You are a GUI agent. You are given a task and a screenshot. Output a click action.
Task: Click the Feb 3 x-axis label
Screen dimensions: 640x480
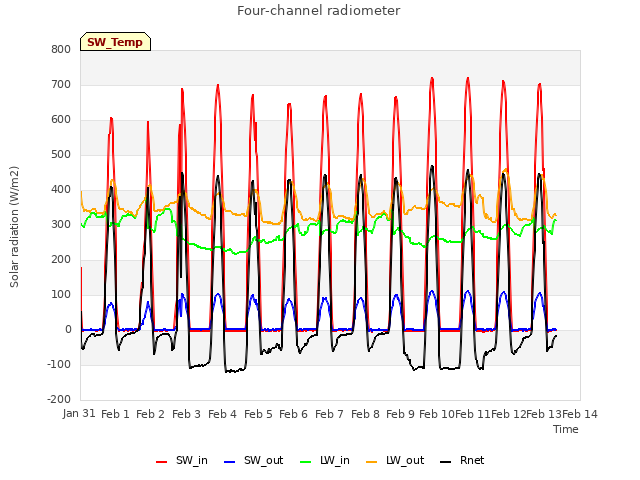click(186, 414)
